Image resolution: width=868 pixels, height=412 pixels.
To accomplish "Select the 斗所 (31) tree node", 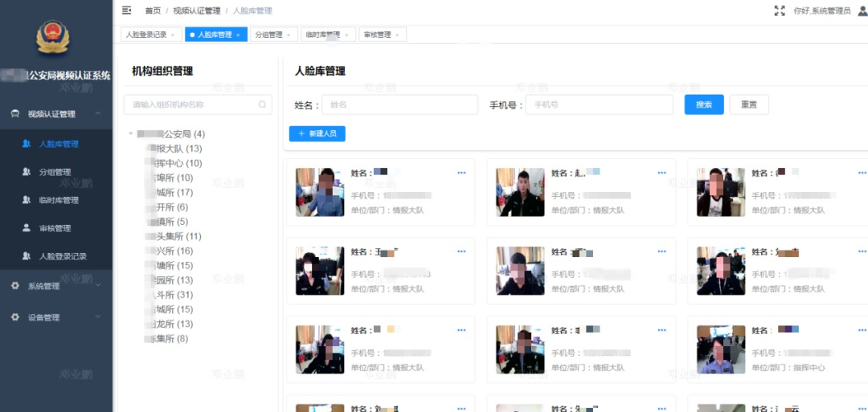I will [x=170, y=295].
